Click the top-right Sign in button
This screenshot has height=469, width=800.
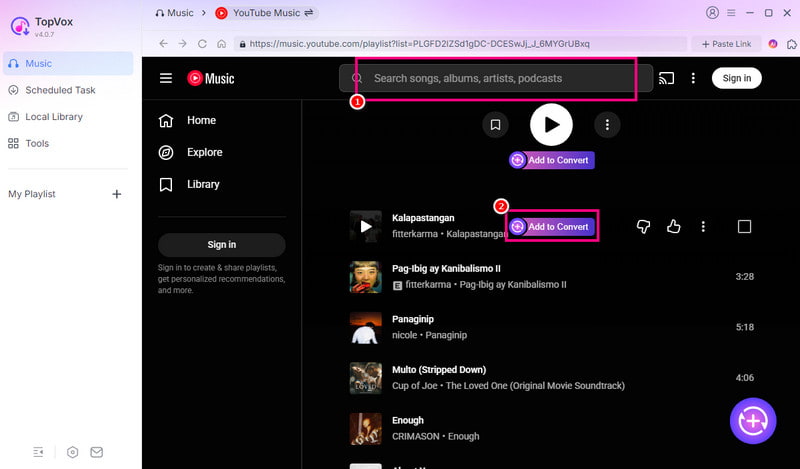(737, 78)
